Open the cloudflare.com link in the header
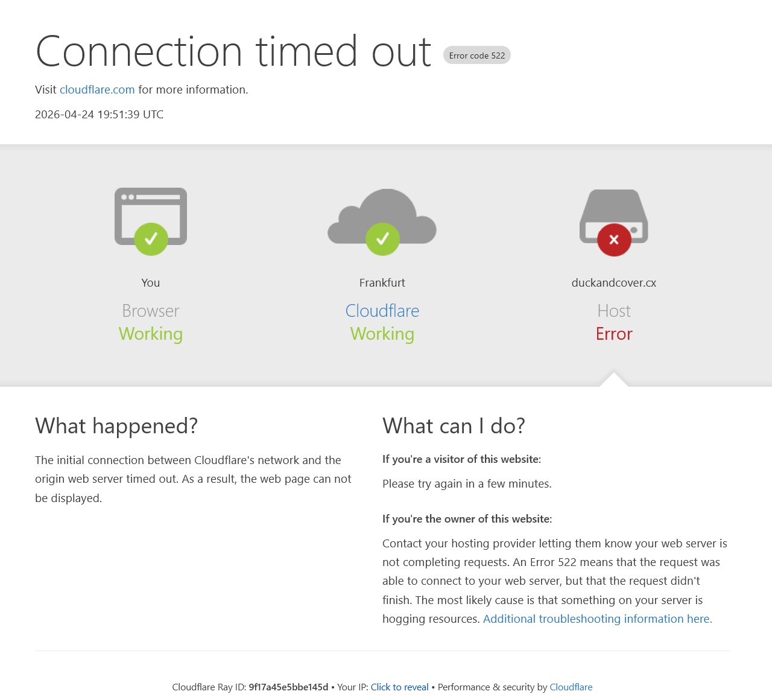The image size is (772, 700). click(97, 90)
